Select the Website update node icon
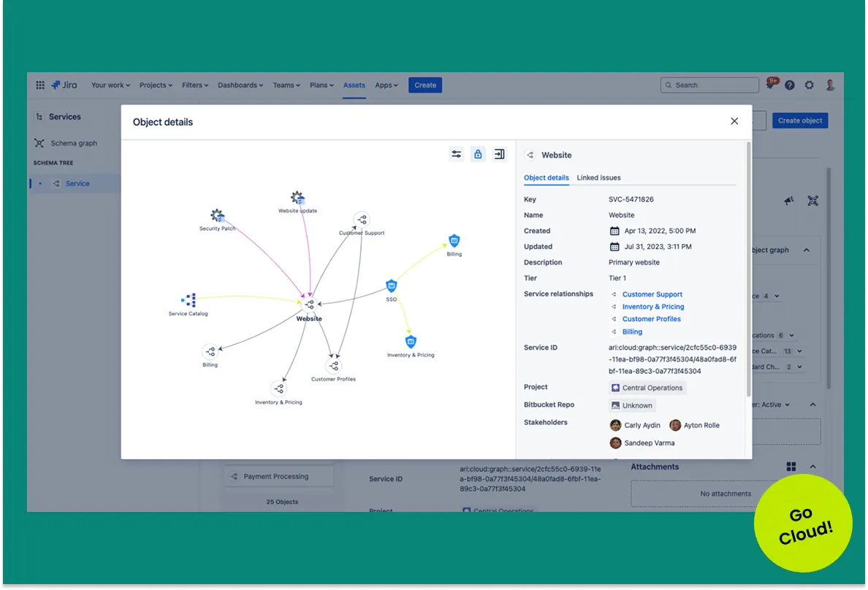Screen dimensions: 868x590 pyautogui.click(x=297, y=198)
